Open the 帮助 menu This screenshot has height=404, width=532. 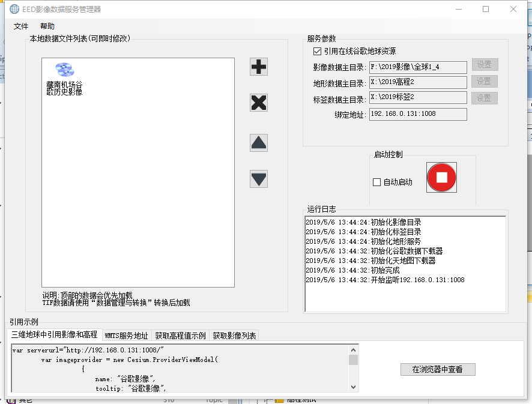47,26
